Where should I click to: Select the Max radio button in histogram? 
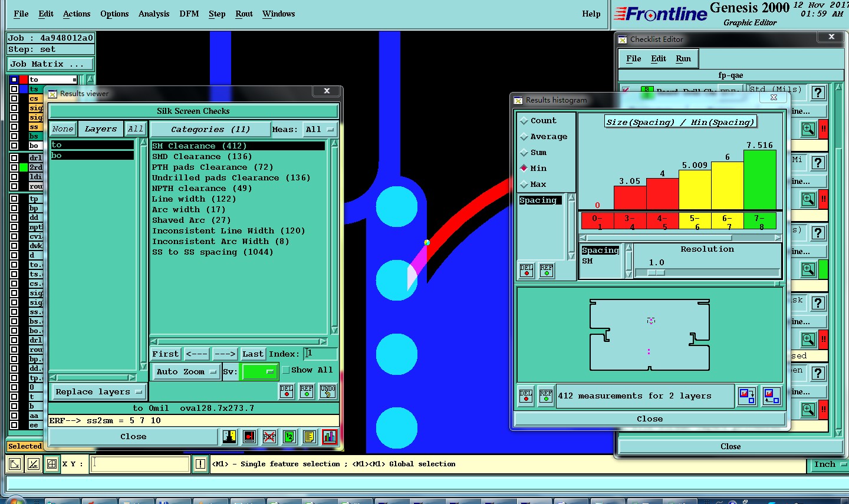pyautogui.click(x=524, y=184)
